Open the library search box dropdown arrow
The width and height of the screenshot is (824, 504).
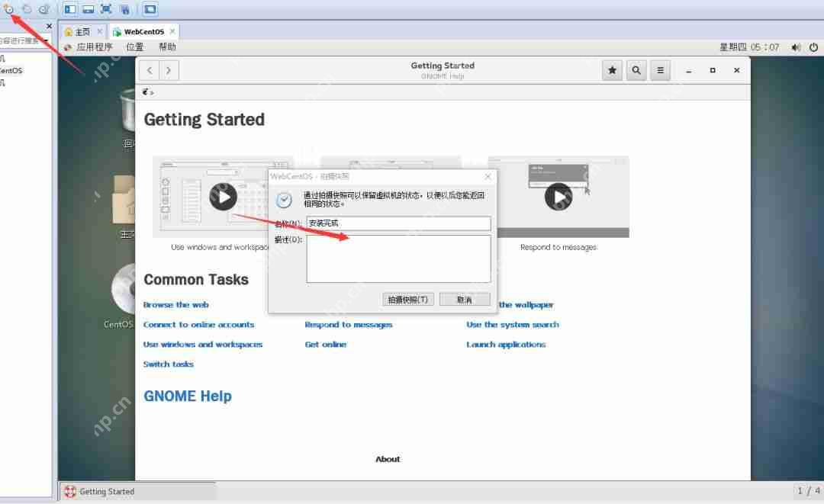(47, 40)
